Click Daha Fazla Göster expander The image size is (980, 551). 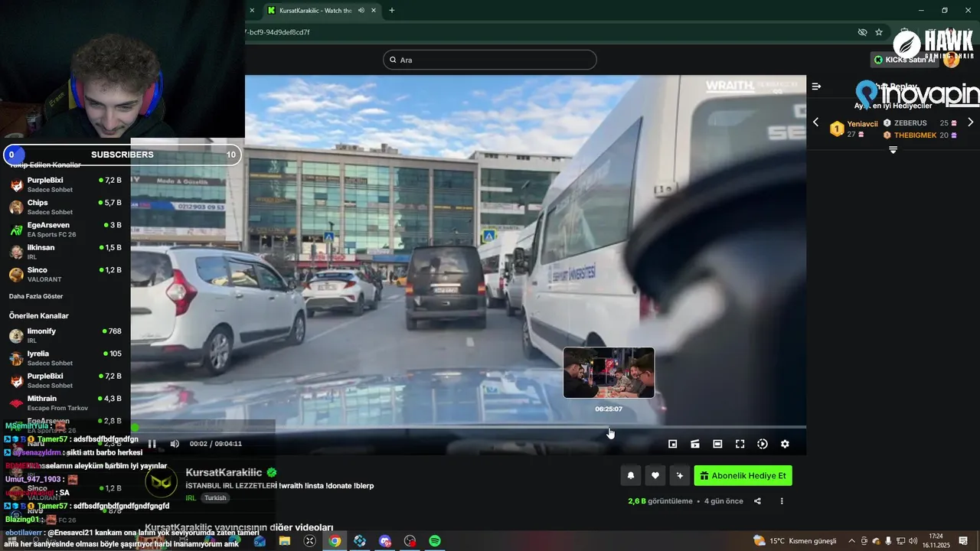36,296
